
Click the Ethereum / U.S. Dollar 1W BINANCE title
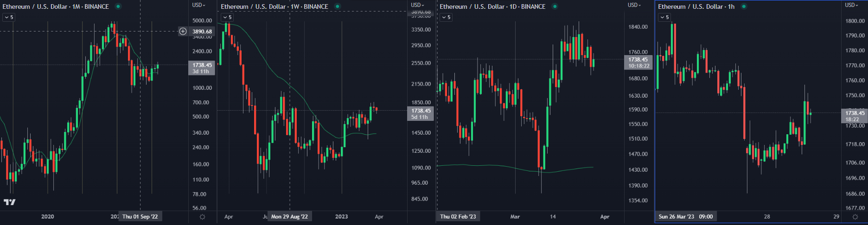274,6
